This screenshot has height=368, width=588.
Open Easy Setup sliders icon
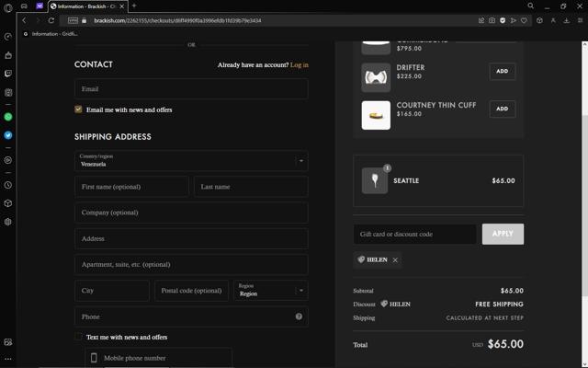[x=580, y=20]
